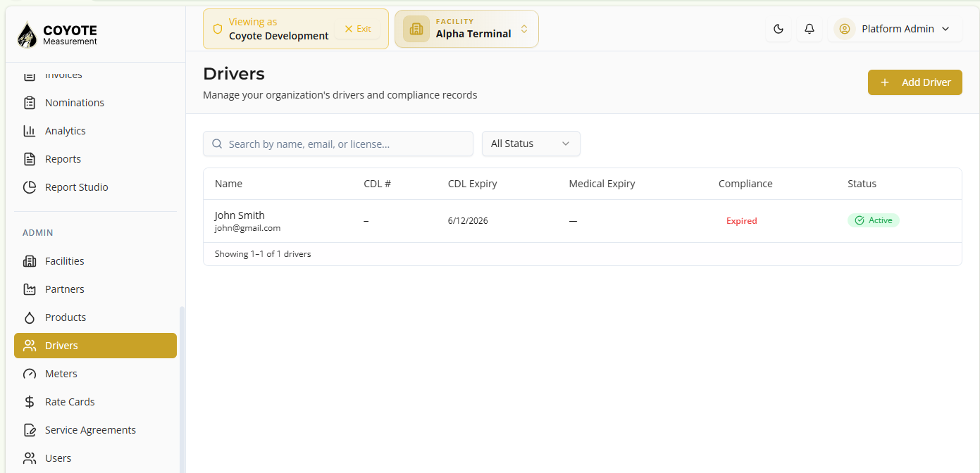980x473 pixels.
Task: Click the Add Driver button
Action: tap(915, 82)
